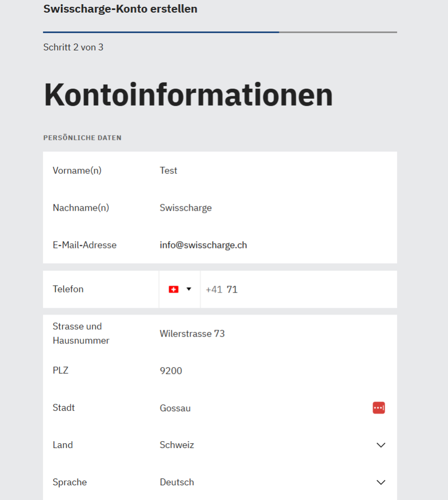Click the Swiss flag icon in Telefon row
The image size is (448, 500).
point(173,289)
